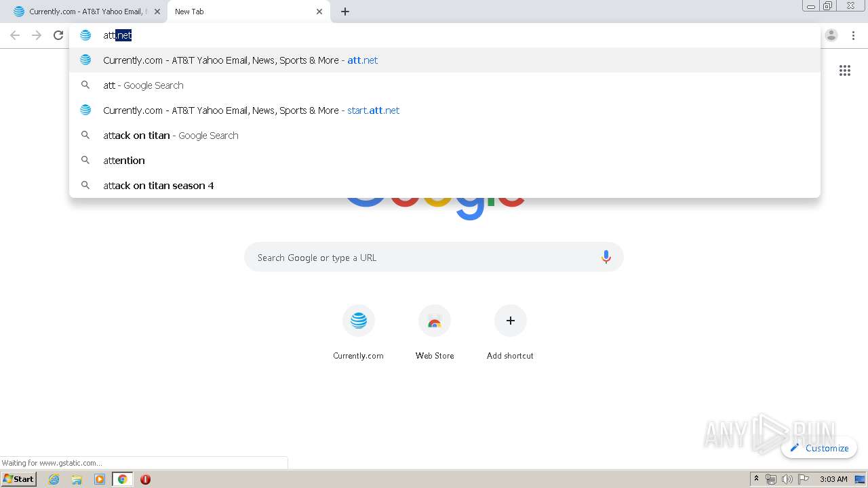This screenshot has width=868, height=488.
Task: Click the Add shortcut plus tile
Action: [x=510, y=333]
